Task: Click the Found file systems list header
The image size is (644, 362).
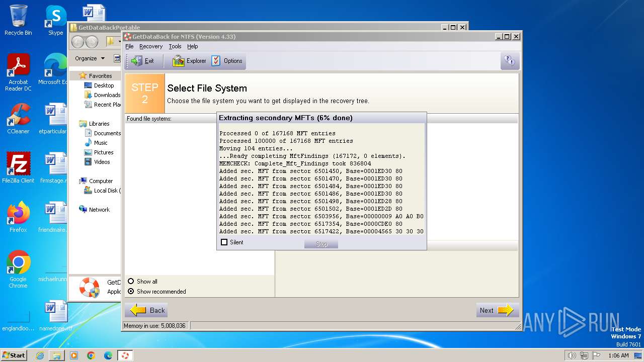Action: (171, 119)
